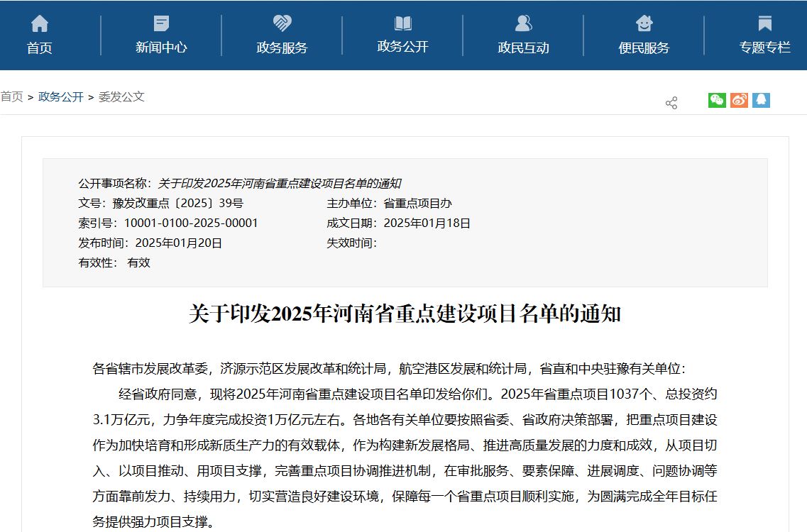Go to 首页 in the breadcrumb trail
This screenshot has width=807, height=532.
pos(11,96)
